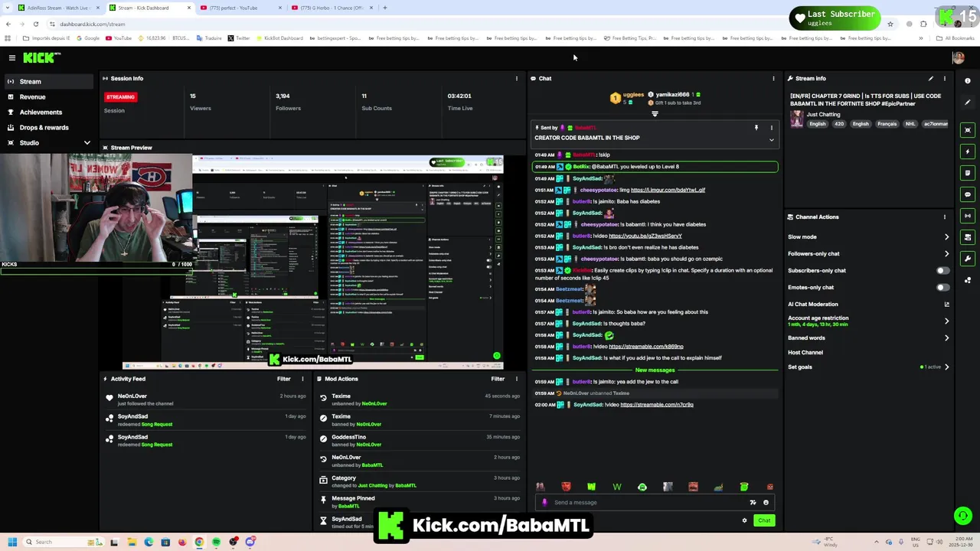Select Host Channel action
Viewport: 980px width, 551px height.
[805, 352]
